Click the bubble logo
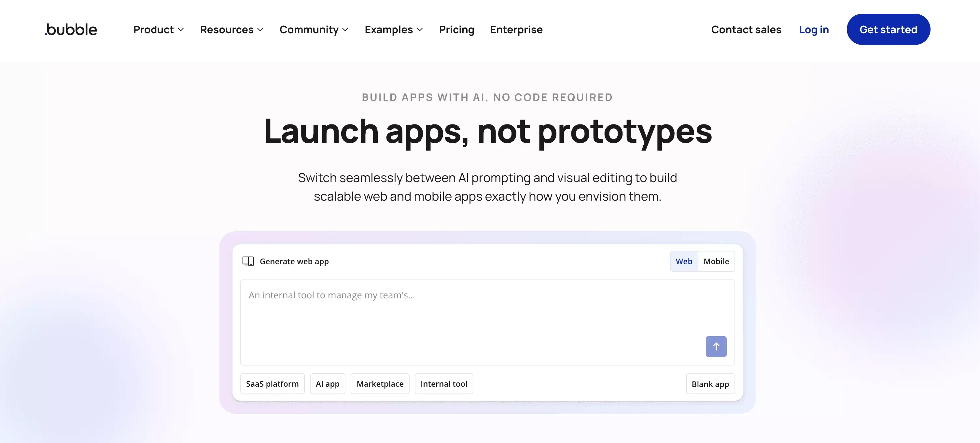Screen dimensions: 980x443 70,29
